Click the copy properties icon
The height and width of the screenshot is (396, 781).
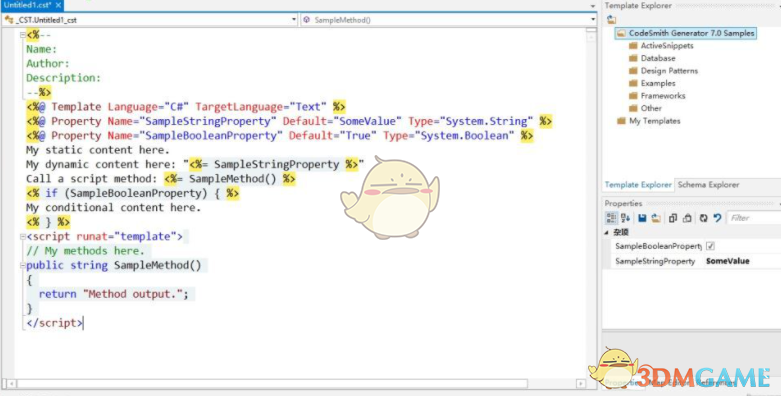(x=673, y=218)
